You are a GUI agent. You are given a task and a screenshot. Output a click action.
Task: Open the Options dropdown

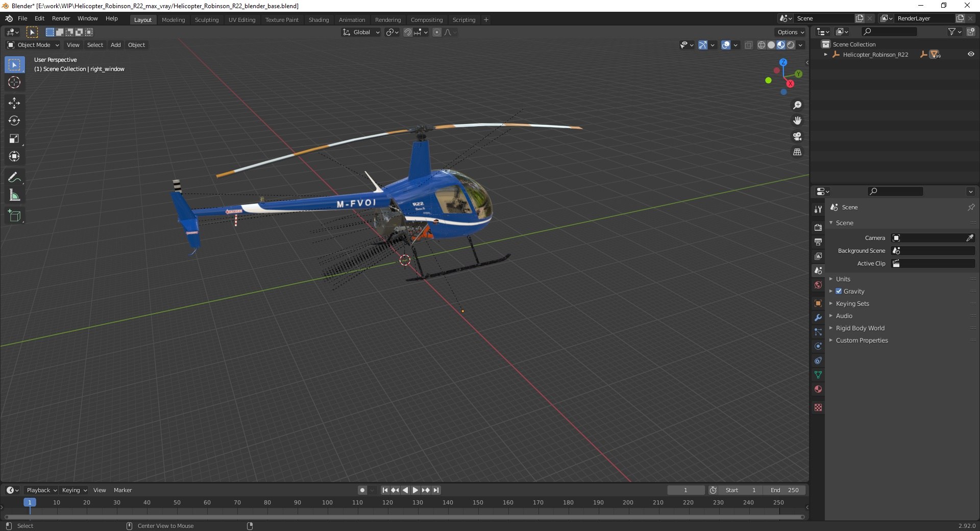[791, 32]
